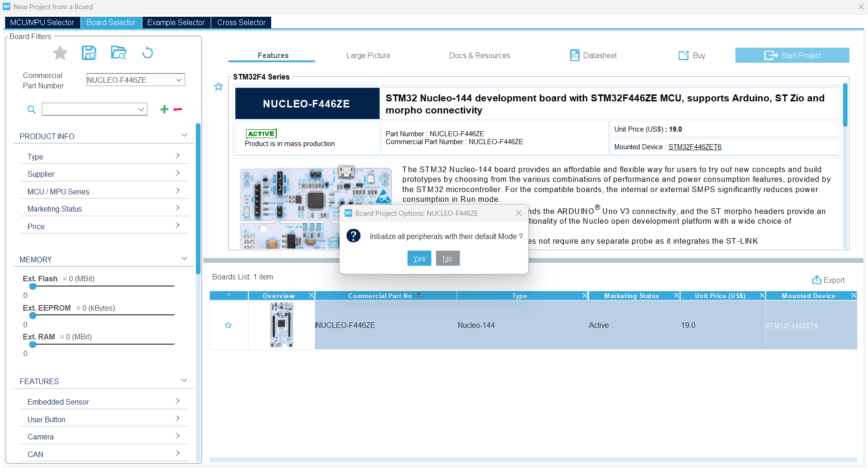The height and width of the screenshot is (472, 868).
Task: Click No in the peripherals dialog
Action: click(x=447, y=259)
